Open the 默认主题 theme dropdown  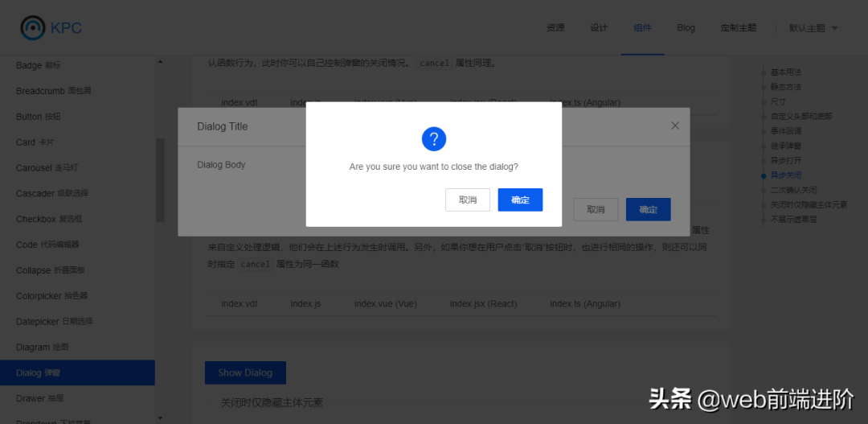click(x=813, y=28)
